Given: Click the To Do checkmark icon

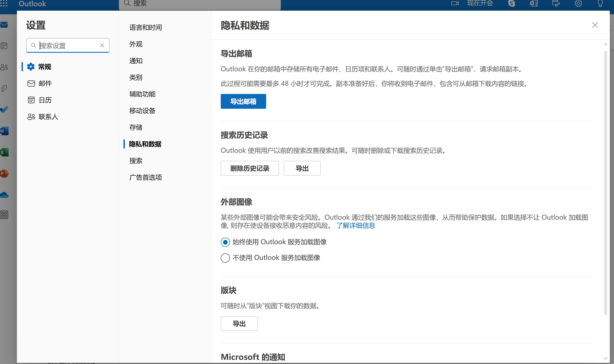Looking at the screenshot, I should point(4,109).
